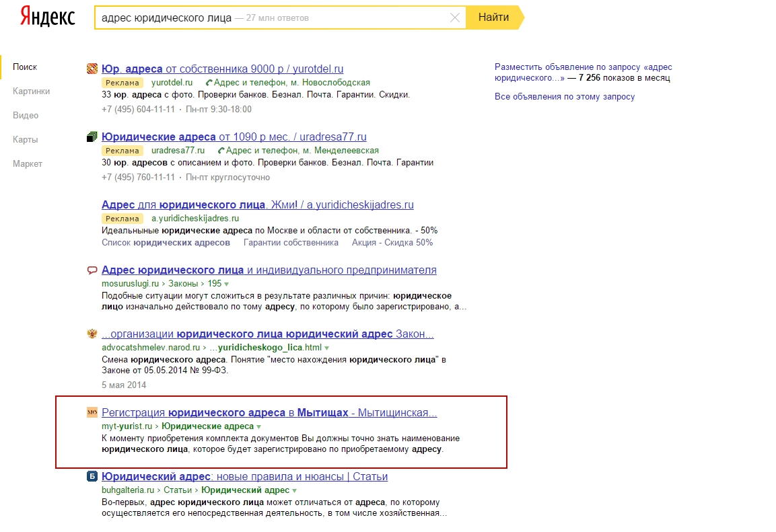Click the advocatshmelev coat-of-arms favicon
Image resolution: width=776 pixels, height=532 pixels.
92,334
